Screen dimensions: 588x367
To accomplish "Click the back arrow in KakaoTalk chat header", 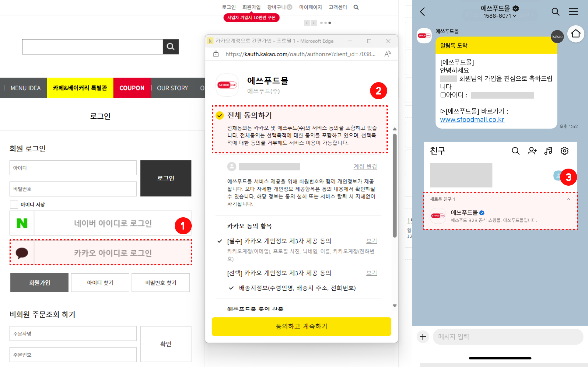I will [x=422, y=12].
